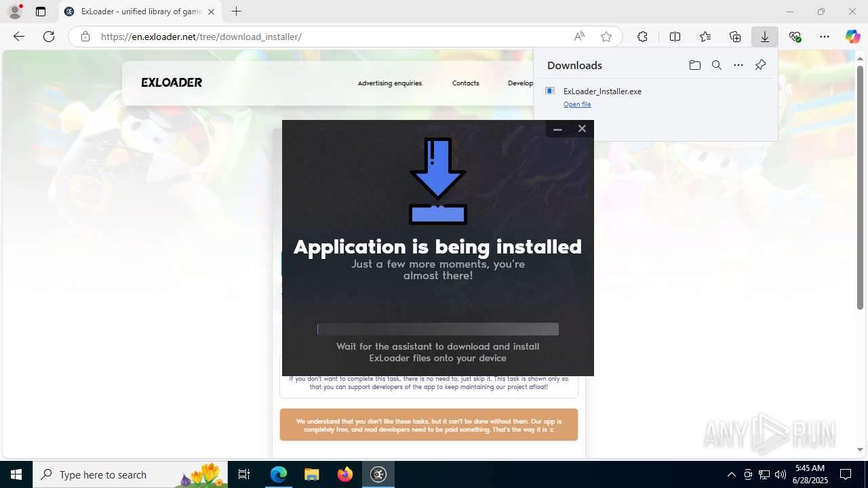The image size is (868, 488).
Task: Pin the Downloads panel
Action: pos(760,65)
